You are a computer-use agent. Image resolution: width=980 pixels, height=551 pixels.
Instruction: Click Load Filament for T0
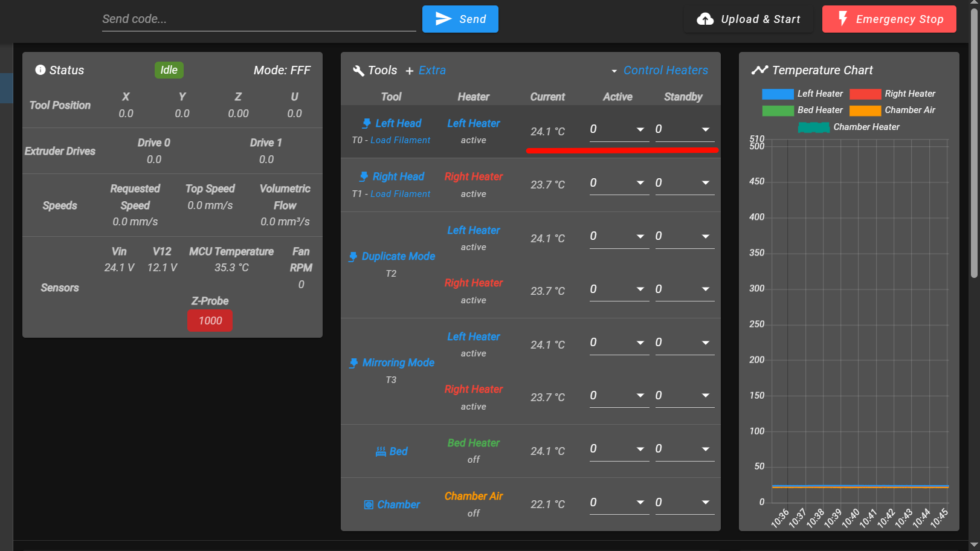tap(401, 140)
